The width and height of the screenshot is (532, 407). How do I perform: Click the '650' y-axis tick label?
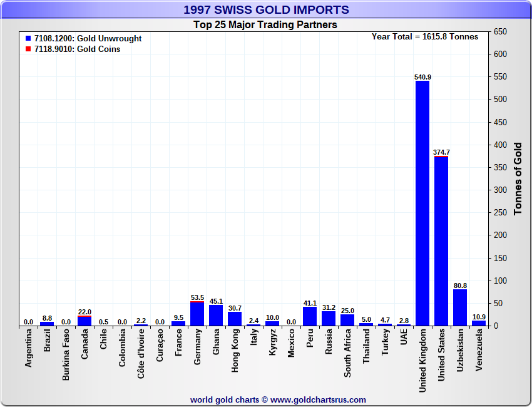(501, 31)
